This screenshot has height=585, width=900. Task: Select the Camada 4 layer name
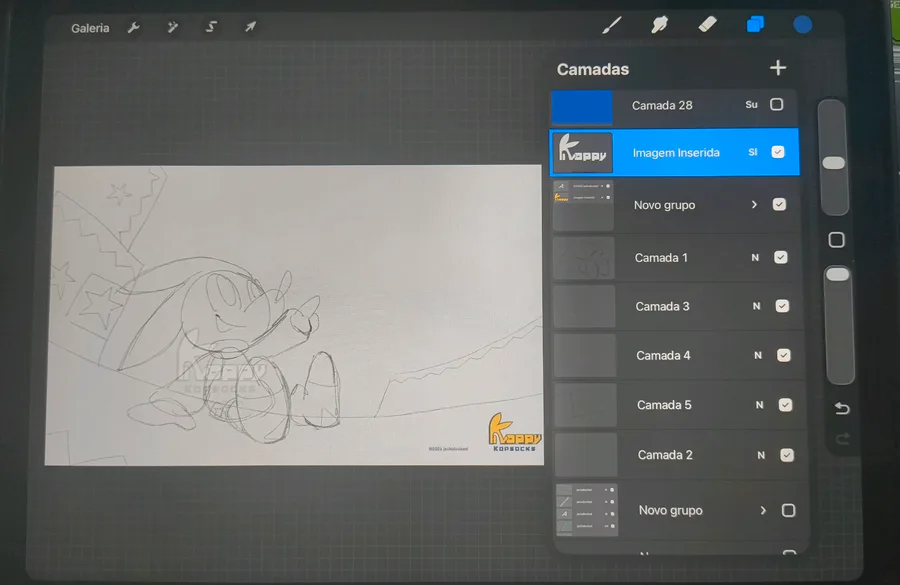pyautogui.click(x=664, y=356)
